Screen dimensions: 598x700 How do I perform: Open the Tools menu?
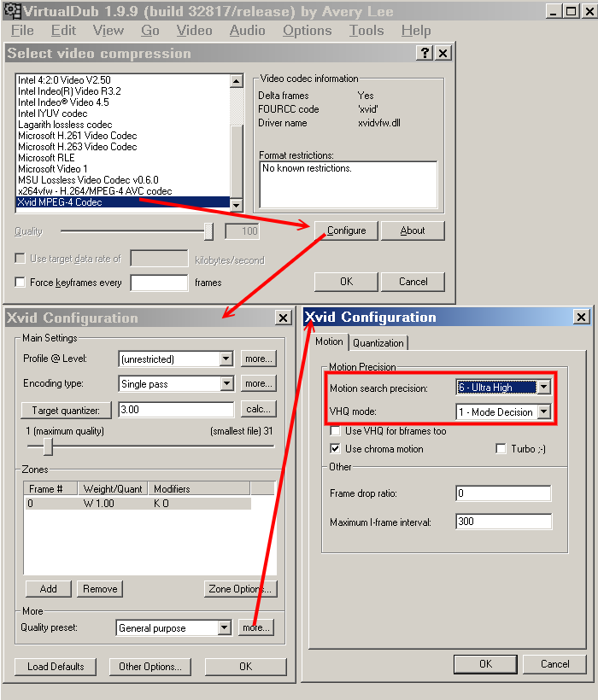[366, 31]
